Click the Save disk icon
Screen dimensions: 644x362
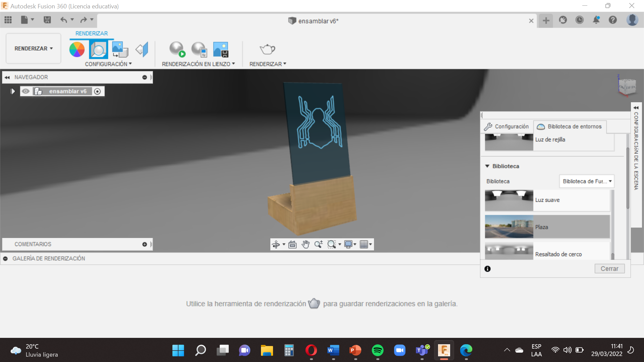[47, 20]
